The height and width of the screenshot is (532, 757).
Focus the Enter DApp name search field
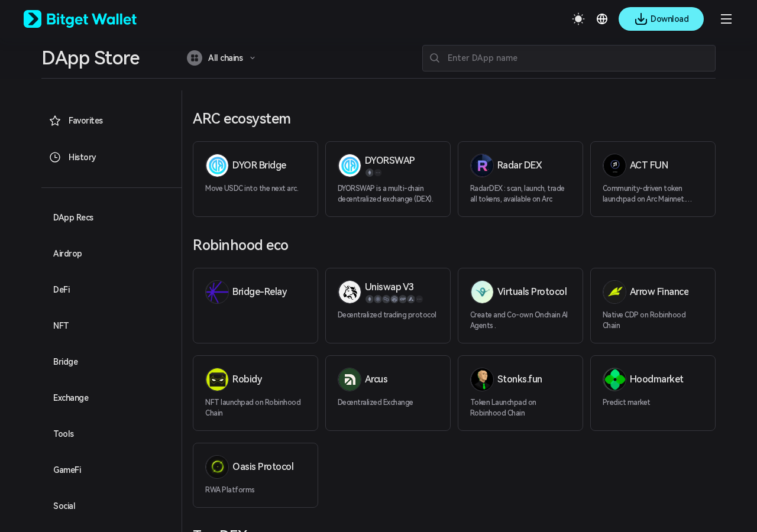point(569,58)
